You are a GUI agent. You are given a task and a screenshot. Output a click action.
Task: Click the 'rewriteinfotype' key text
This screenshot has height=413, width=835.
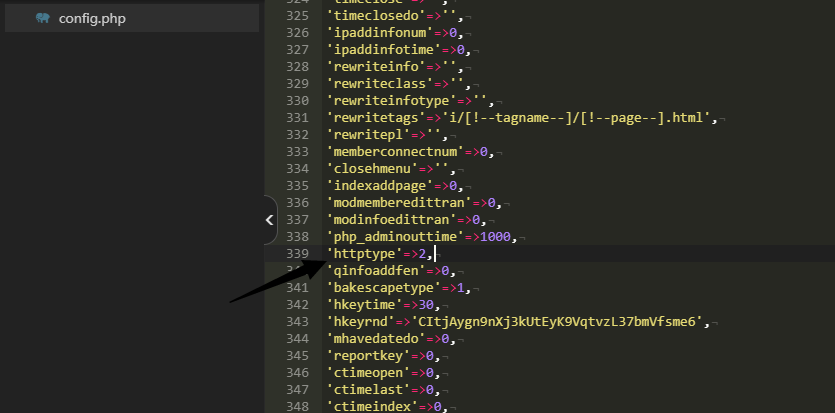pos(391,101)
